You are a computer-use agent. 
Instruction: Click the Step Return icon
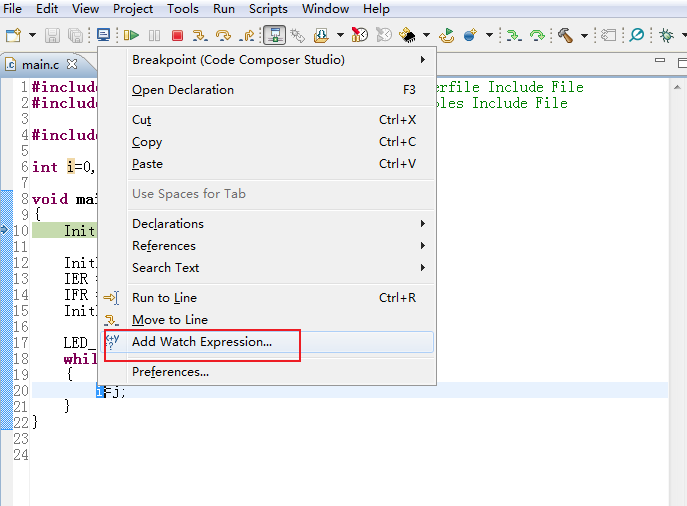tap(247, 35)
